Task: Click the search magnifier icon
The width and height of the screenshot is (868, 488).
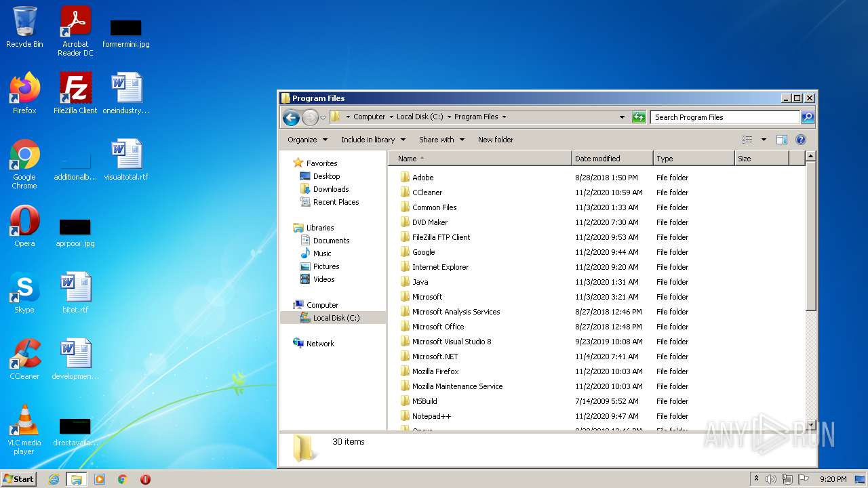Action: coord(808,117)
